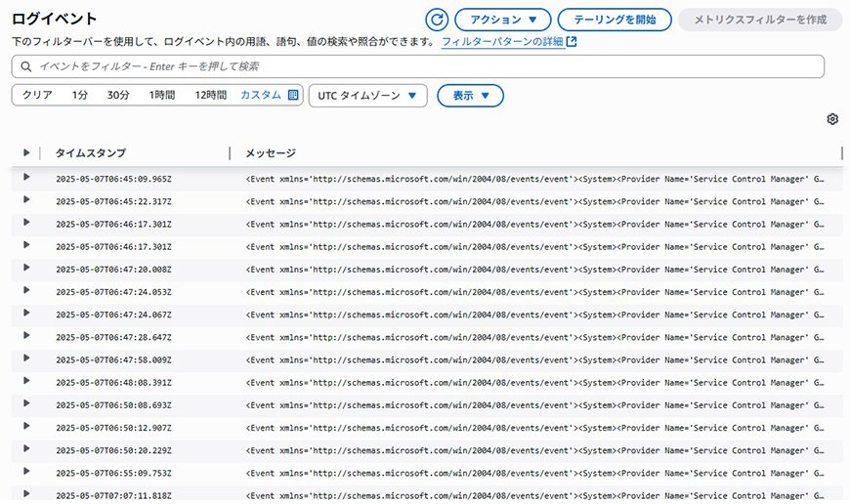Click timestamp 2025-05-07T06:50:08.693Z
Viewport: 850px width, 504px height.
coord(113,405)
